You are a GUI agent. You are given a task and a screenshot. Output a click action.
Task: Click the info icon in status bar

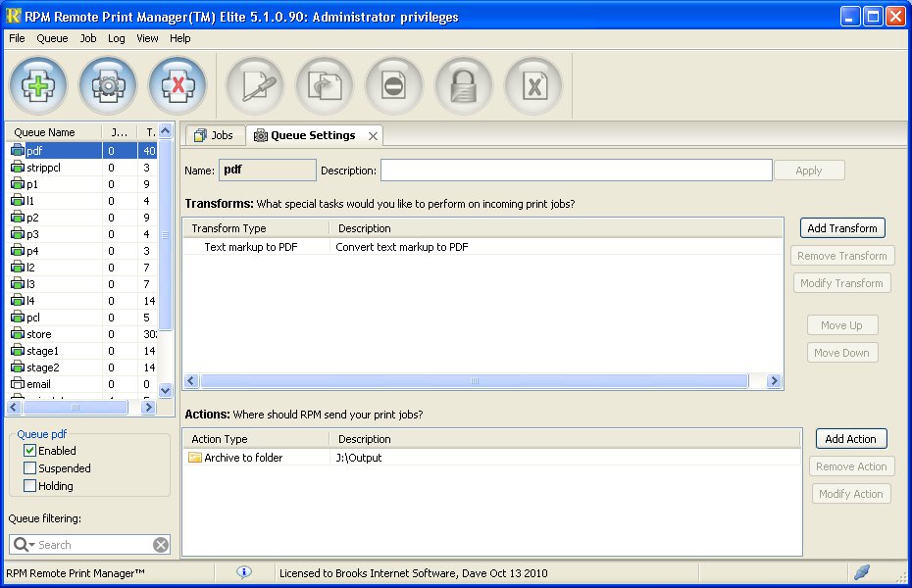click(244, 572)
